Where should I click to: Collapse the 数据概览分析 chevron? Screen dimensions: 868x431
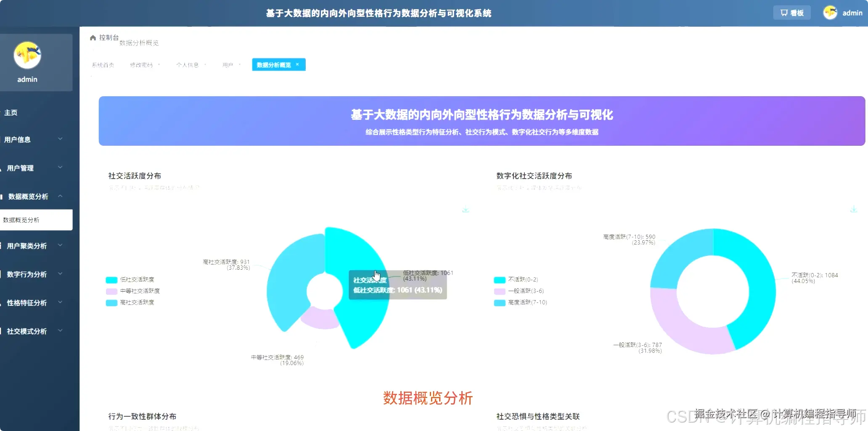(60, 196)
